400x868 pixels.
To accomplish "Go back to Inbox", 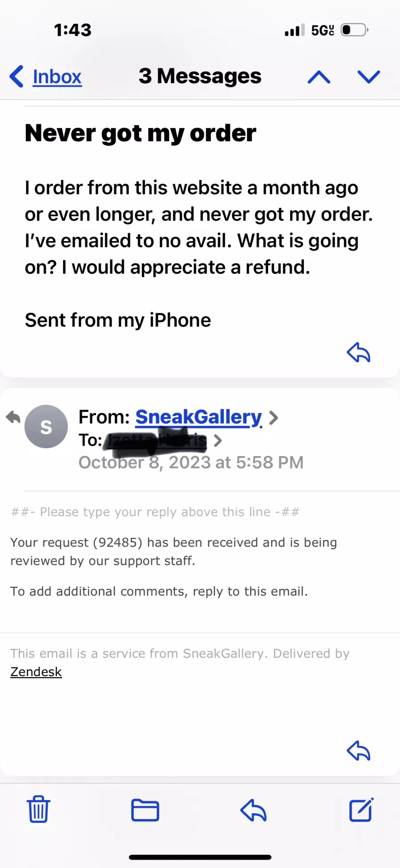I will tap(57, 77).
